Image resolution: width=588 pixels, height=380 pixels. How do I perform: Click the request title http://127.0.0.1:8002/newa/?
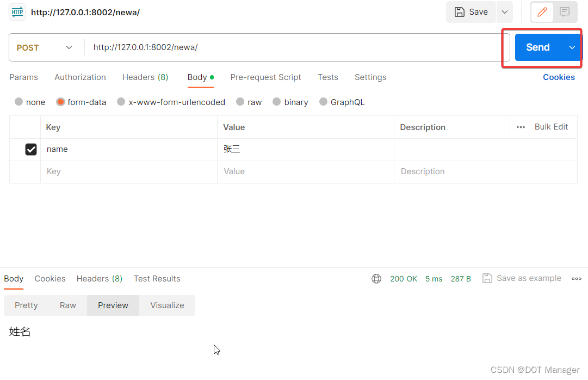85,13
